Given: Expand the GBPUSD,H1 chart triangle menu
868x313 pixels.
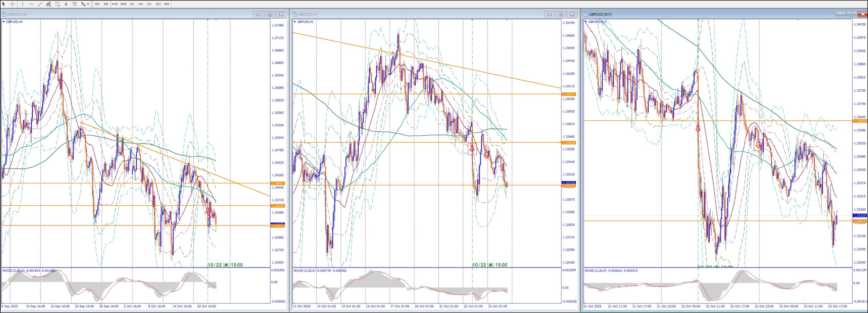Looking at the screenshot, I should coord(295,22).
